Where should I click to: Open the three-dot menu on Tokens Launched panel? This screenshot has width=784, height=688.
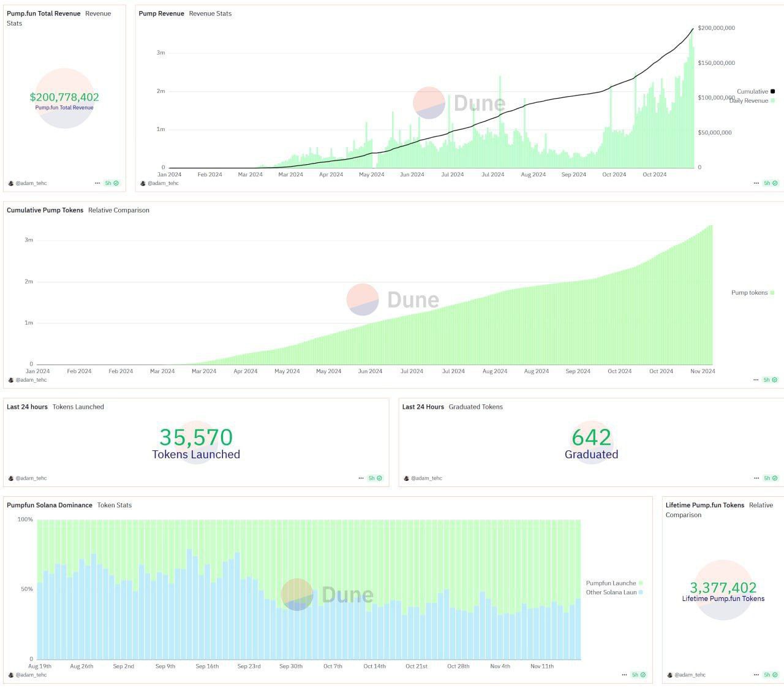[361, 478]
